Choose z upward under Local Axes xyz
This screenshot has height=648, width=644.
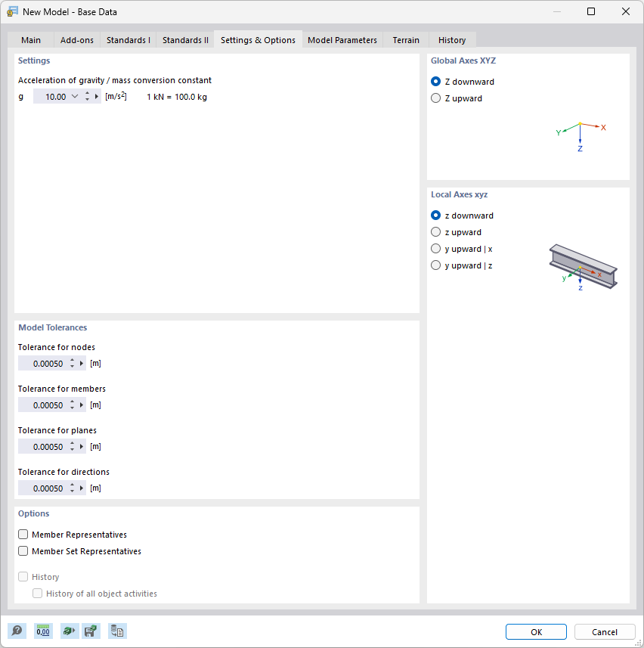pos(435,231)
